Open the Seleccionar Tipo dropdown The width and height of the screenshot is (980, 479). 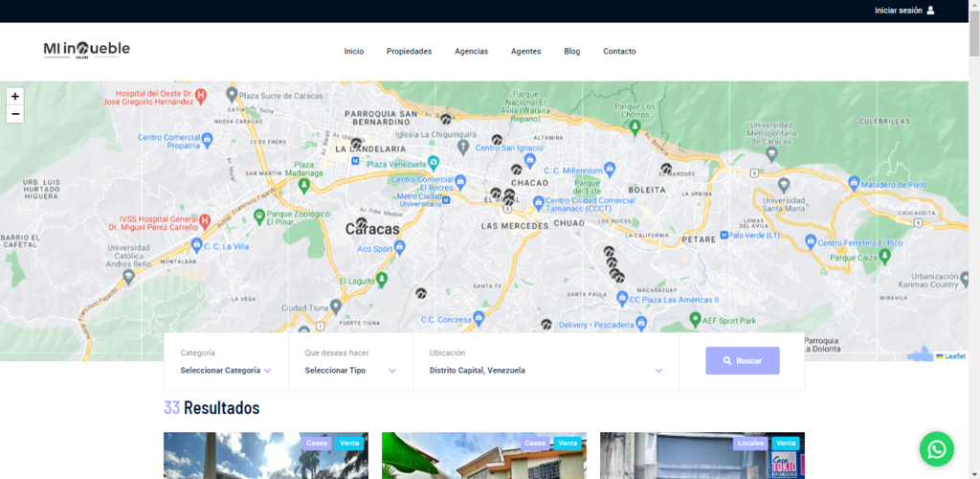tap(350, 370)
